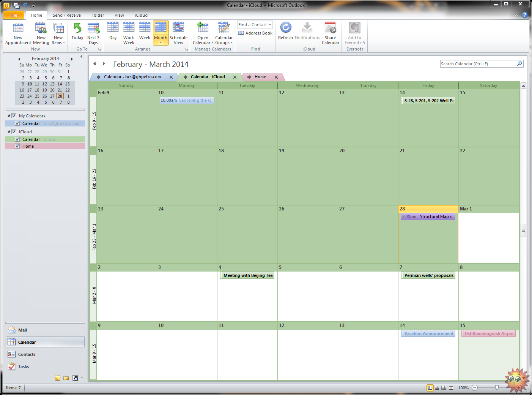532x395 pixels.
Task: Open the File tab
Action: (x=14, y=15)
